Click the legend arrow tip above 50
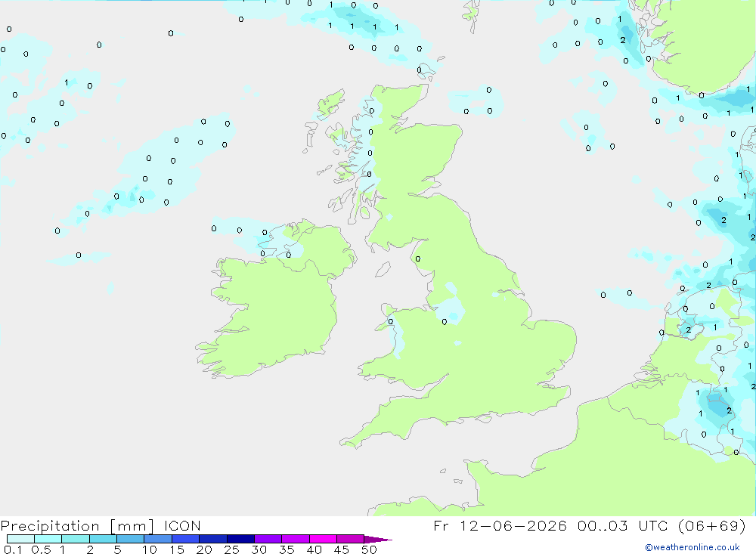The image size is (756, 554). (x=378, y=540)
